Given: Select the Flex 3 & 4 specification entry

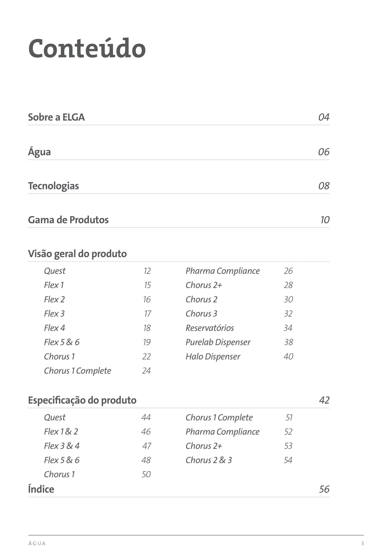Looking at the screenshot, I should (x=97, y=446).
